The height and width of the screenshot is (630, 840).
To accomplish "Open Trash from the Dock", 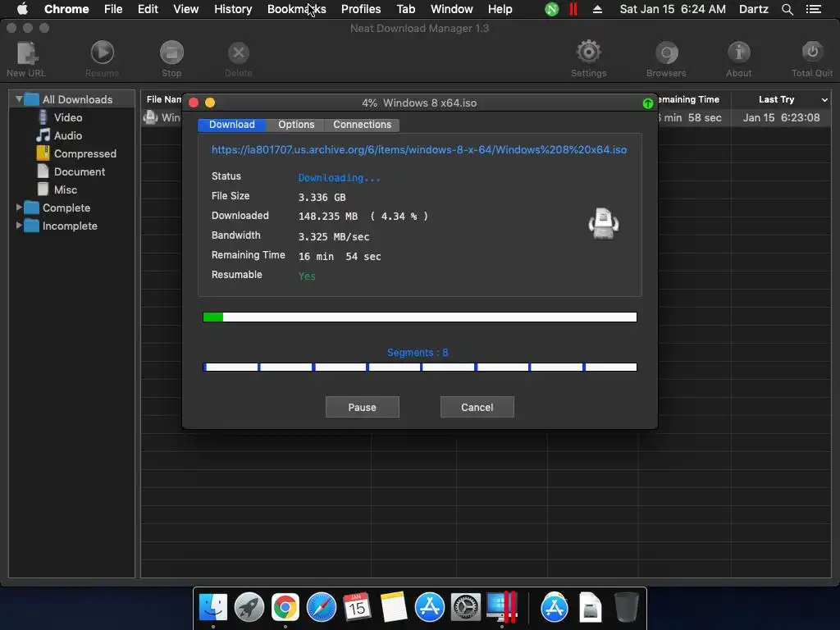I will pyautogui.click(x=626, y=608).
